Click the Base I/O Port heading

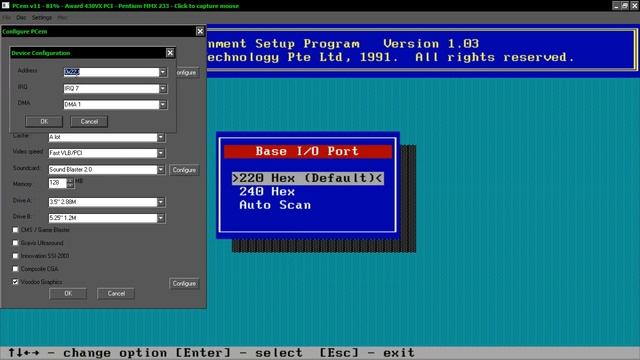click(307, 151)
